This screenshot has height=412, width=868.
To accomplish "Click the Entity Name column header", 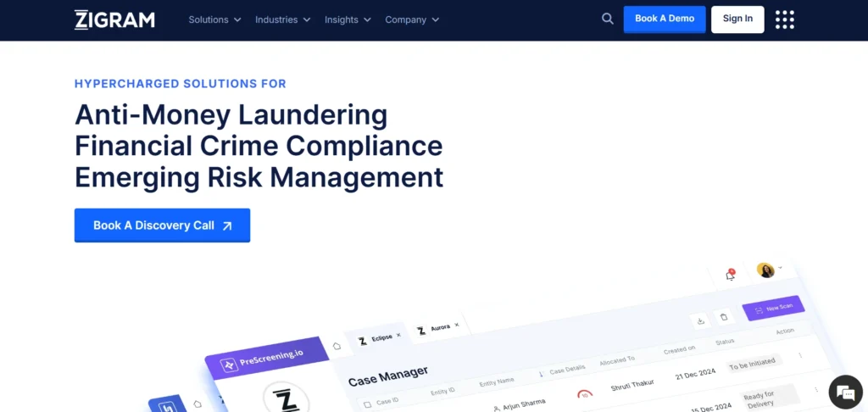I will click(496, 382).
